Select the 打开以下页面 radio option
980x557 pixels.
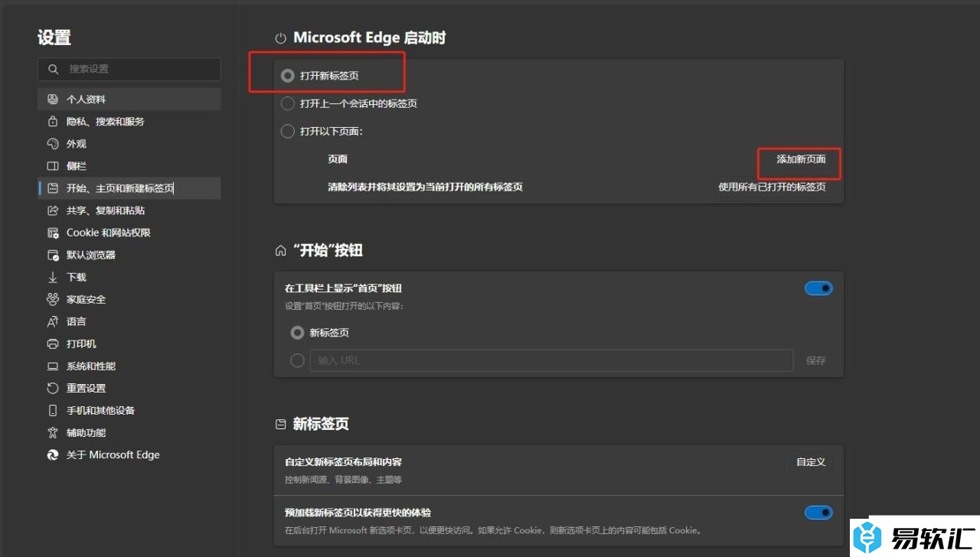tap(288, 131)
